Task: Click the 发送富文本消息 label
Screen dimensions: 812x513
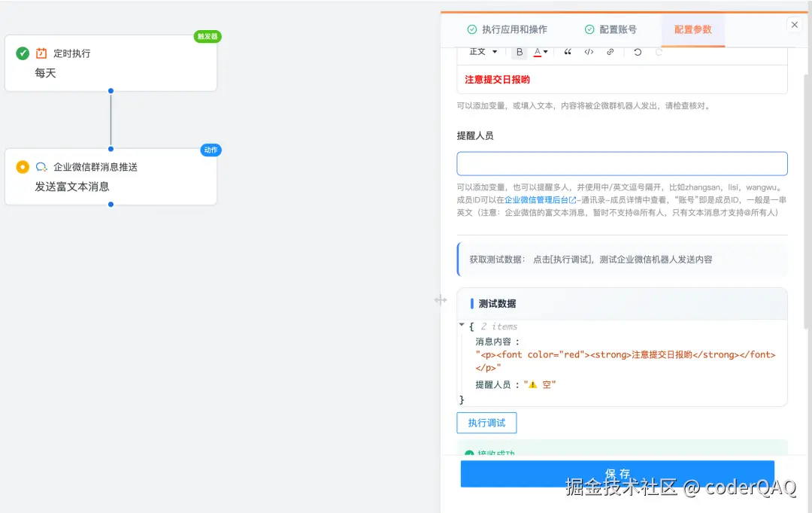Action: (72, 187)
